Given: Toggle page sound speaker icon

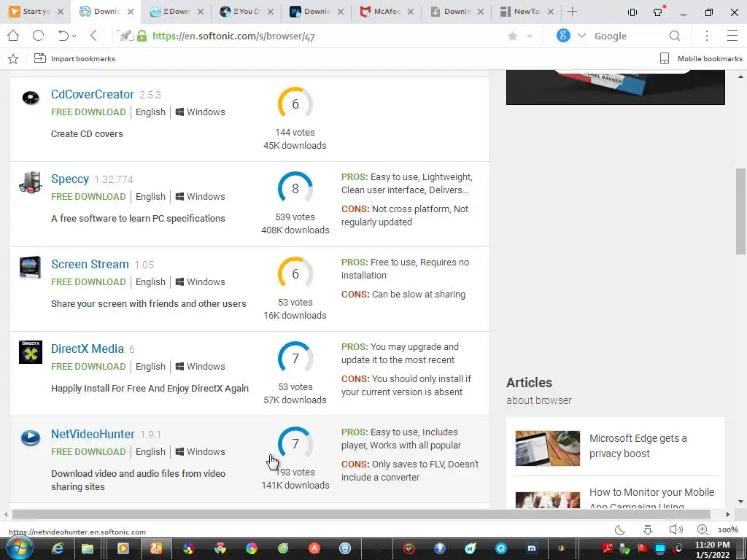Looking at the screenshot, I should [676, 529].
